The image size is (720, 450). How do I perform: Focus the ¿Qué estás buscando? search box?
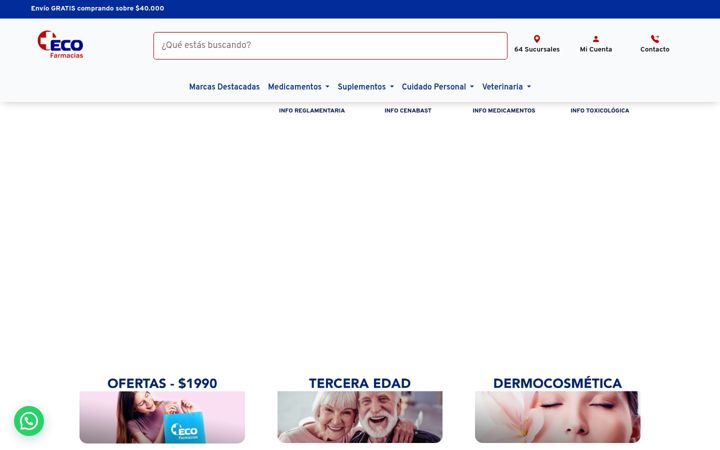[x=330, y=45]
